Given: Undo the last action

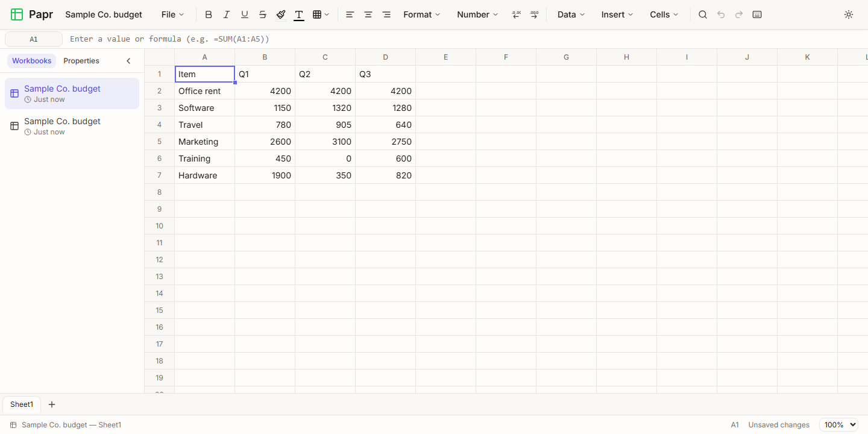Looking at the screenshot, I should pos(721,14).
